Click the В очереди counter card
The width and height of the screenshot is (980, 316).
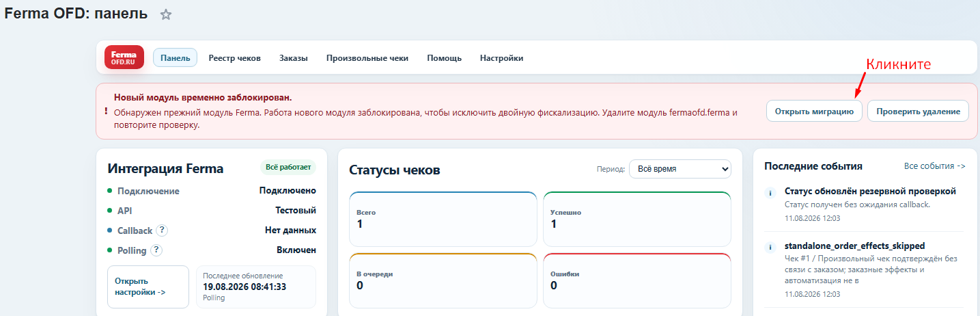pos(443,280)
